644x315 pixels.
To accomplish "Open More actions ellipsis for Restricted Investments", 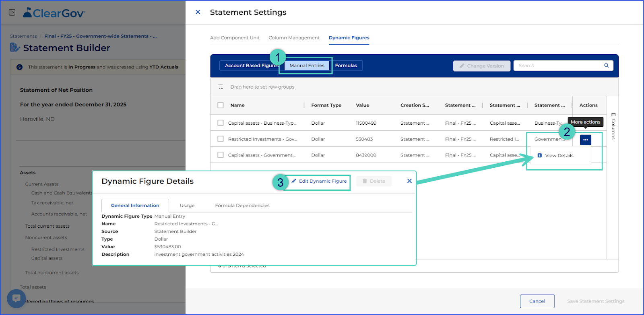I will coord(585,140).
